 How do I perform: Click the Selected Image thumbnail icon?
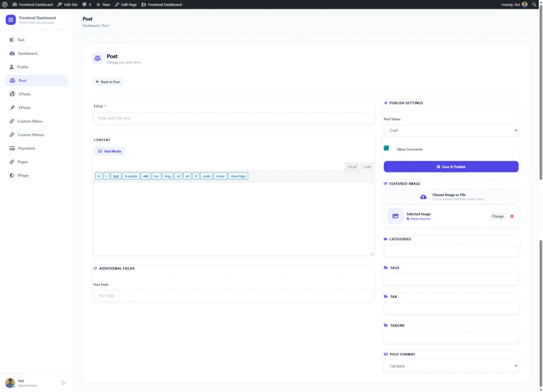point(395,216)
